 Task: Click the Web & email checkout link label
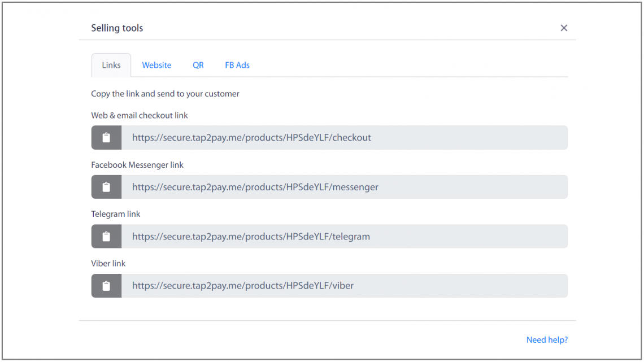tap(139, 115)
